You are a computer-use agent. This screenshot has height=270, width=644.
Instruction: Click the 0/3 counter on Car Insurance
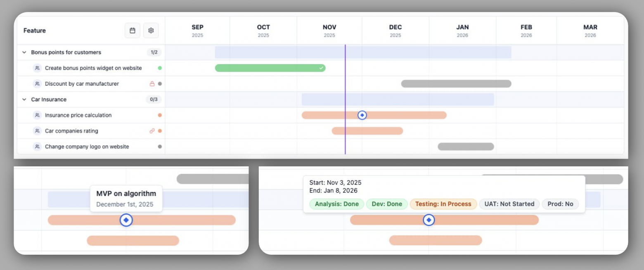coord(154,99)
